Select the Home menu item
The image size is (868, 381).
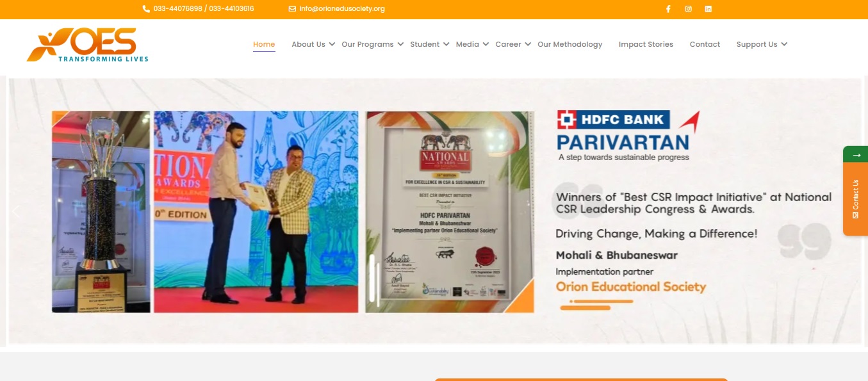pos(264,44)
